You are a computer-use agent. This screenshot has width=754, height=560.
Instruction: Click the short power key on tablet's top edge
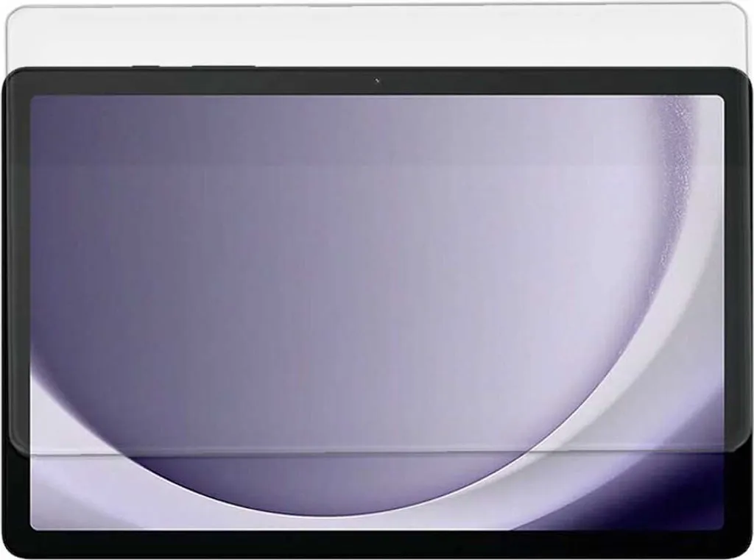tap(146, 65)
